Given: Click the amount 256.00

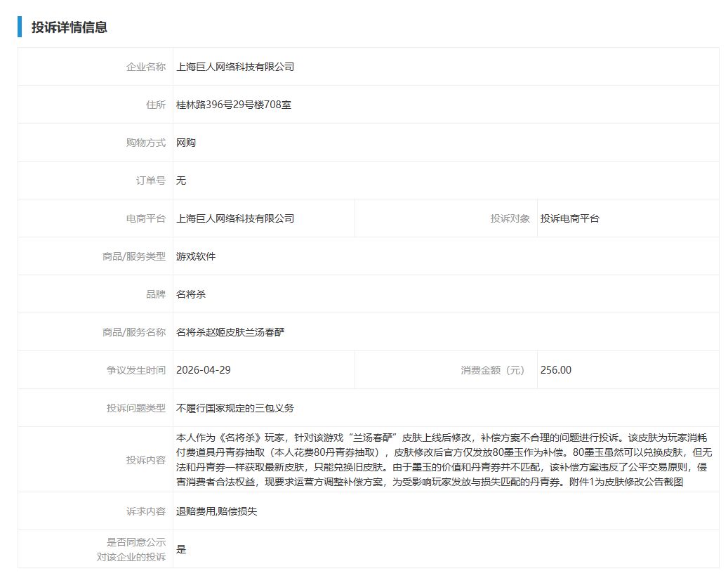Looking at the screenshot, I should [556, 370].
